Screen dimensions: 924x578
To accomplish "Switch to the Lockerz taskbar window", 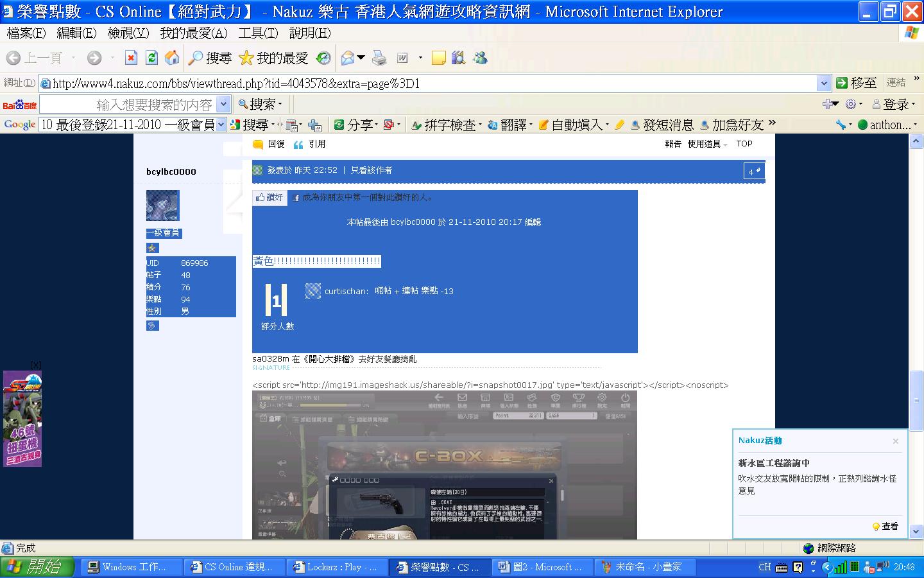I will tap(335, 567).
